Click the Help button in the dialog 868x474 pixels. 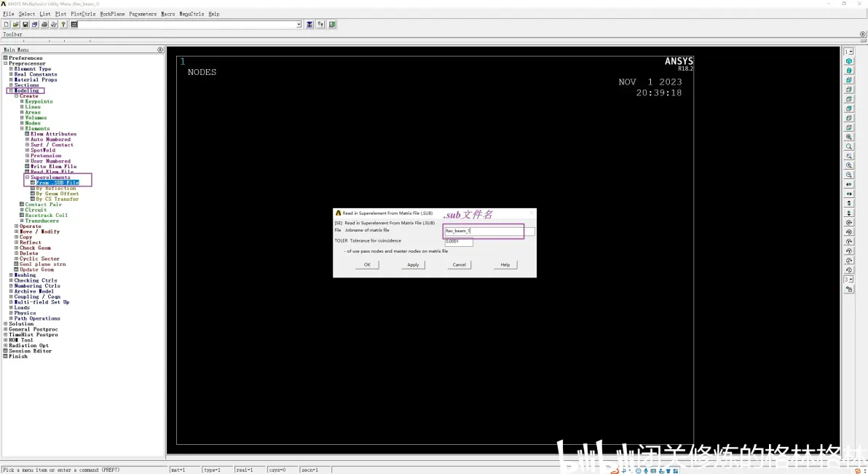pyautogui.click(x=505, y=265)
